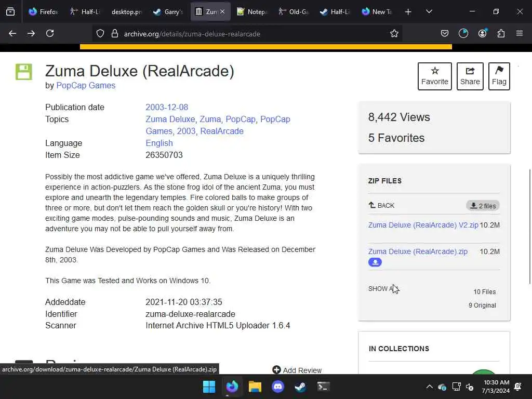
Task: Click the 9 Original count text
Action: tap(482, 305)
